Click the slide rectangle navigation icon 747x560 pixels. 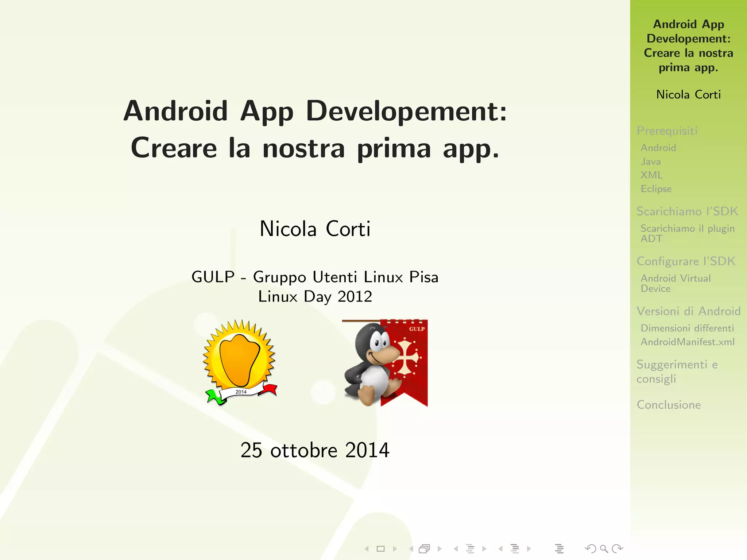click(380, 549)
